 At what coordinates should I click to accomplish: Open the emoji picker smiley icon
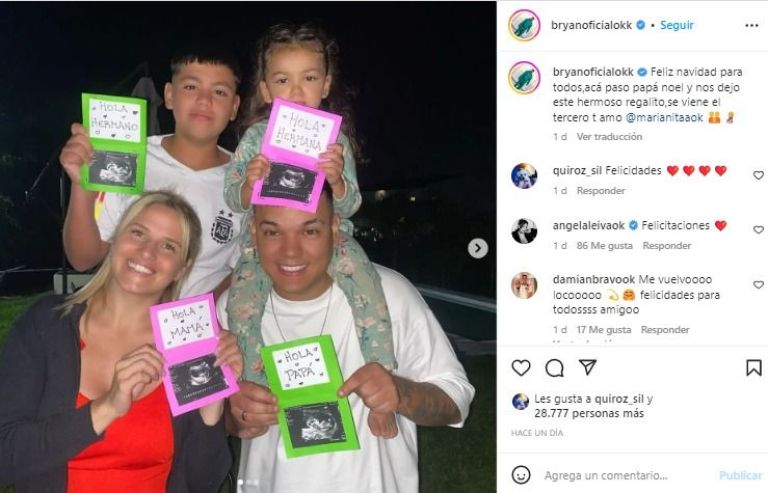[x=521, y=475]
